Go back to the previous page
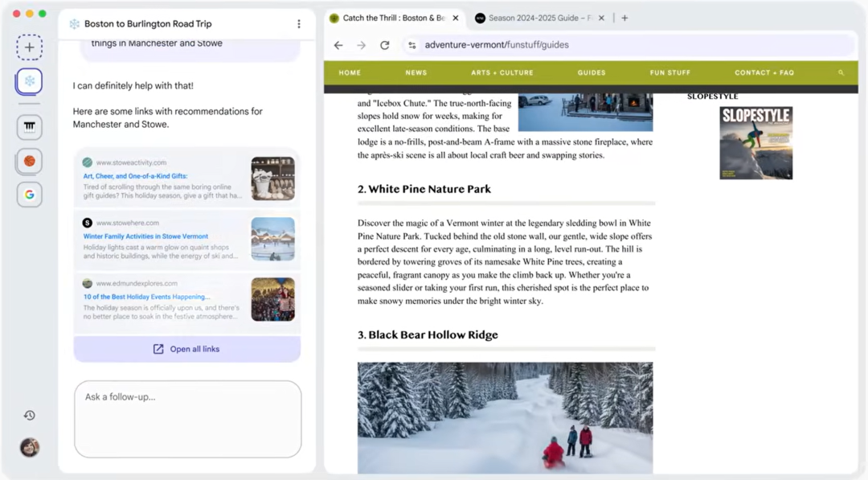Image resolution: width=868 pixels, height=480 pixels. click(338, 45)
